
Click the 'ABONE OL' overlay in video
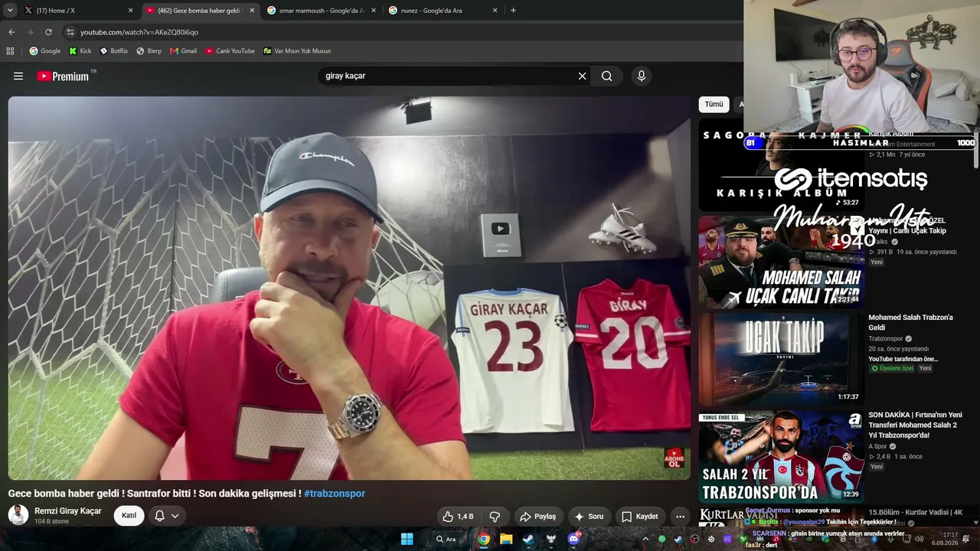coord(675,458)
